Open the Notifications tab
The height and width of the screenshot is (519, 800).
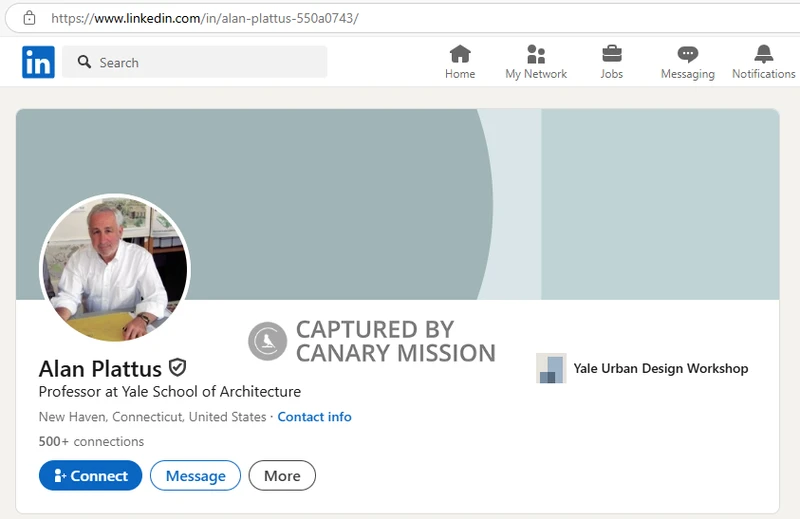tap(763, 62)
